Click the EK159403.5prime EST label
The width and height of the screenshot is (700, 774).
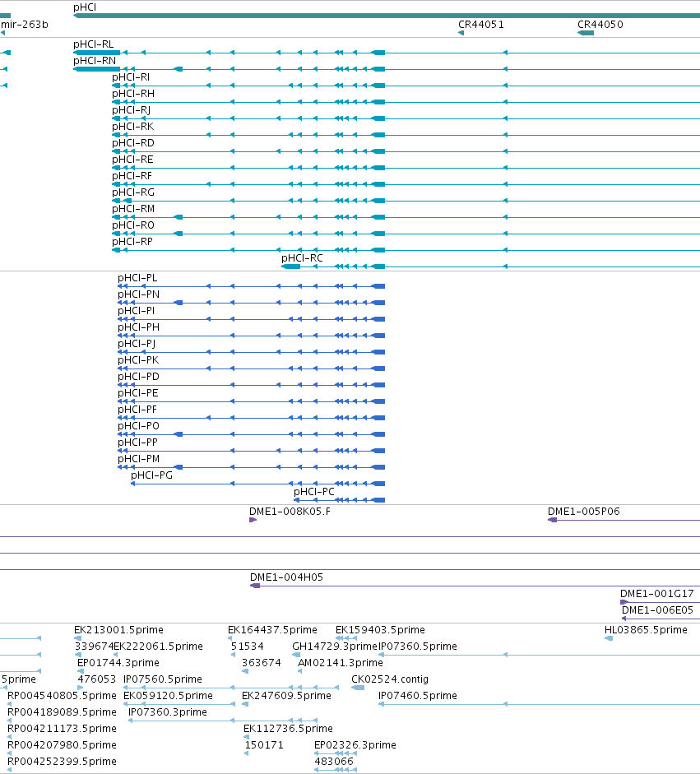tap(381, 630)
